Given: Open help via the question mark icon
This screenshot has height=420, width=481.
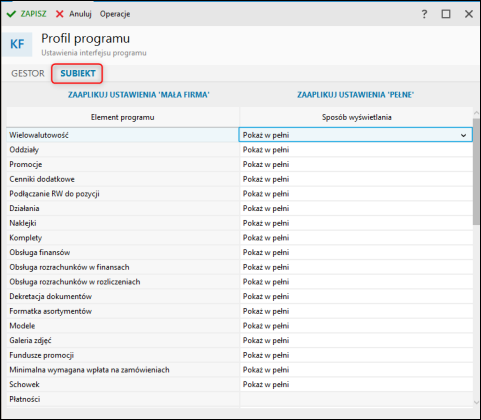Looking at the screenshot, I should tap(424, 14).
